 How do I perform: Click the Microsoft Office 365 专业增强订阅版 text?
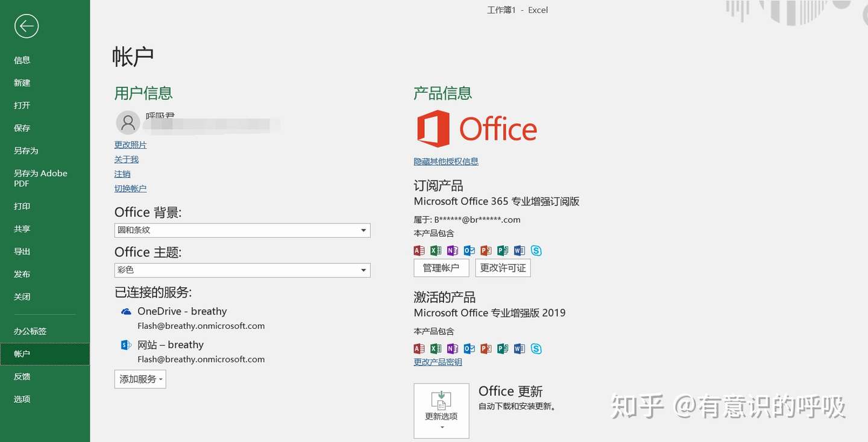click(497, 202)
